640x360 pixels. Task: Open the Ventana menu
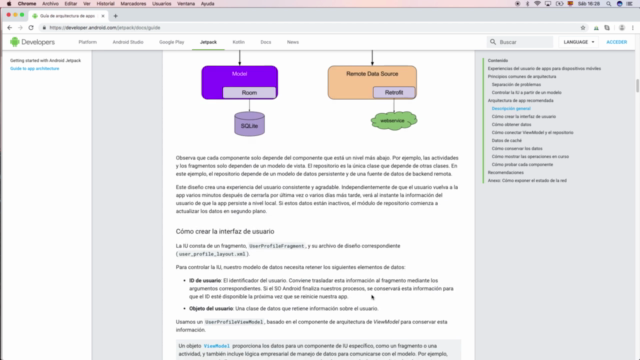(186, 4)
